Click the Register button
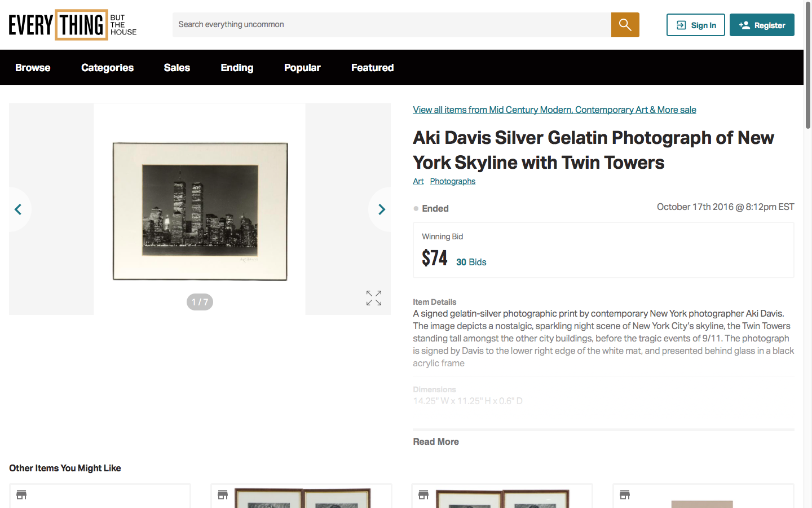Screen dimensions: 812x508 click(762, 25)
